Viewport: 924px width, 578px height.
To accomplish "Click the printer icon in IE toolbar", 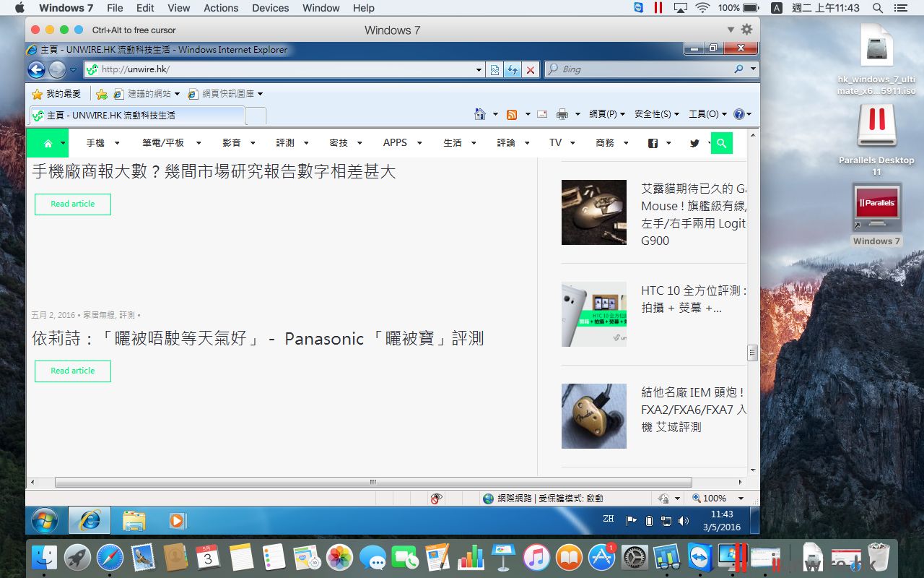I will 562,114.
